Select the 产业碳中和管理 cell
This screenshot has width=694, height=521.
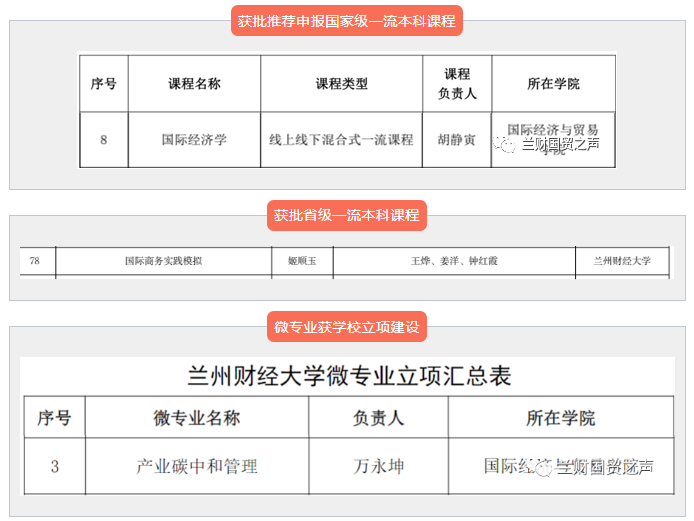(x=197, y=466)
